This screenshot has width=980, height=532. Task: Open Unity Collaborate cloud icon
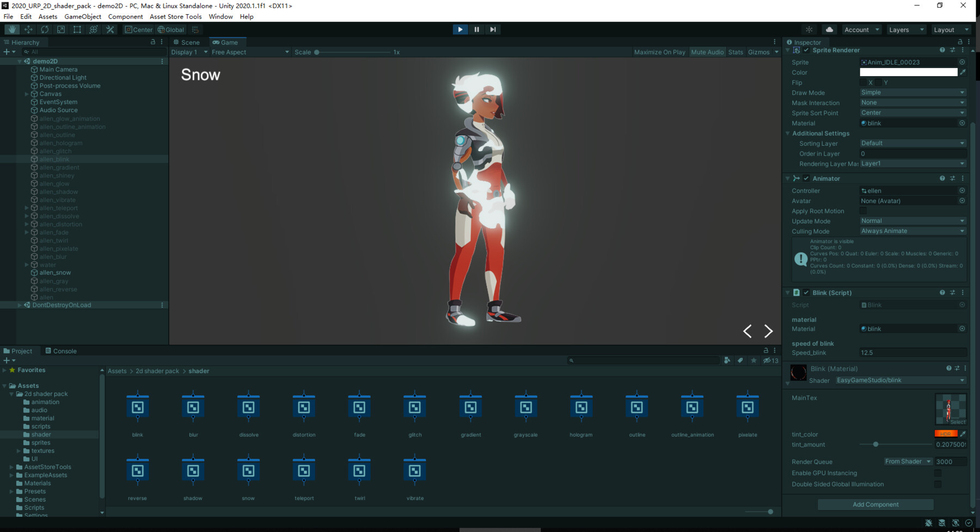830,29
